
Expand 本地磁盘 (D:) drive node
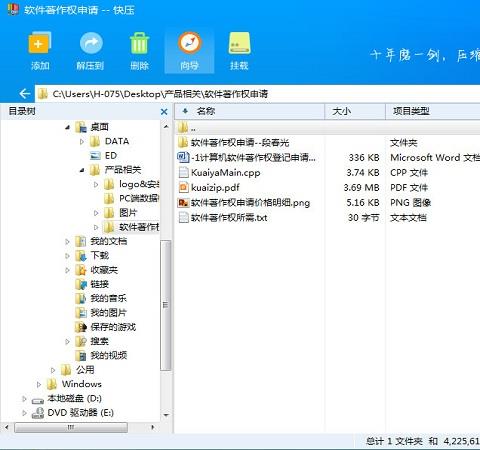pyautogui.click(x=24, y=399)
